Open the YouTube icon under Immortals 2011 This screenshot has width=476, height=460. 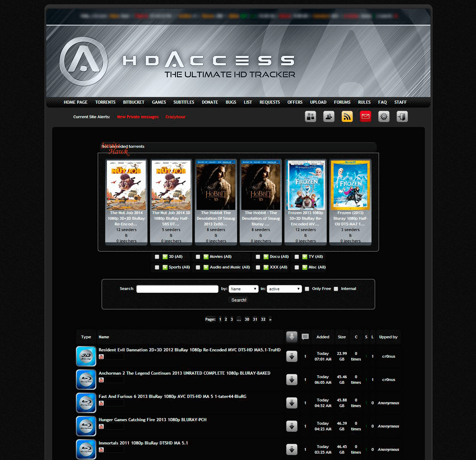[101, 450]
